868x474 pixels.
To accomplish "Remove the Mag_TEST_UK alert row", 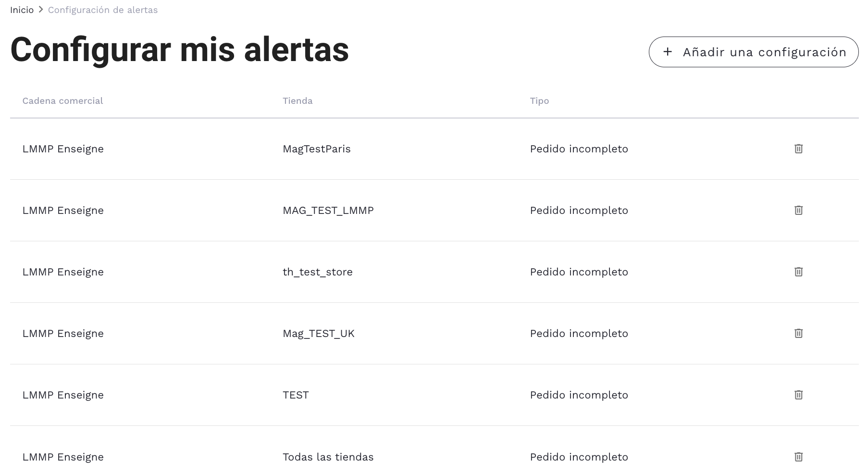I will click(x=798, y=334).
